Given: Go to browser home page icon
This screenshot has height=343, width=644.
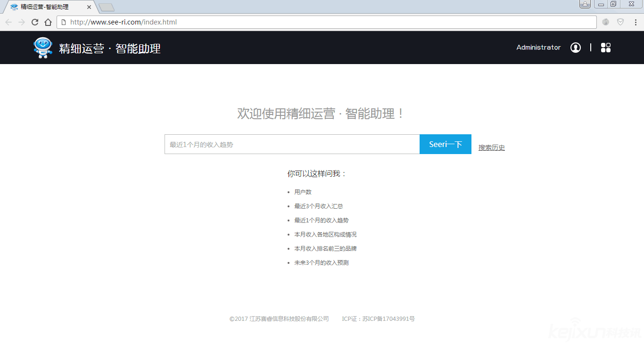Looking at the screenshot, I should [x=48, y=22].
